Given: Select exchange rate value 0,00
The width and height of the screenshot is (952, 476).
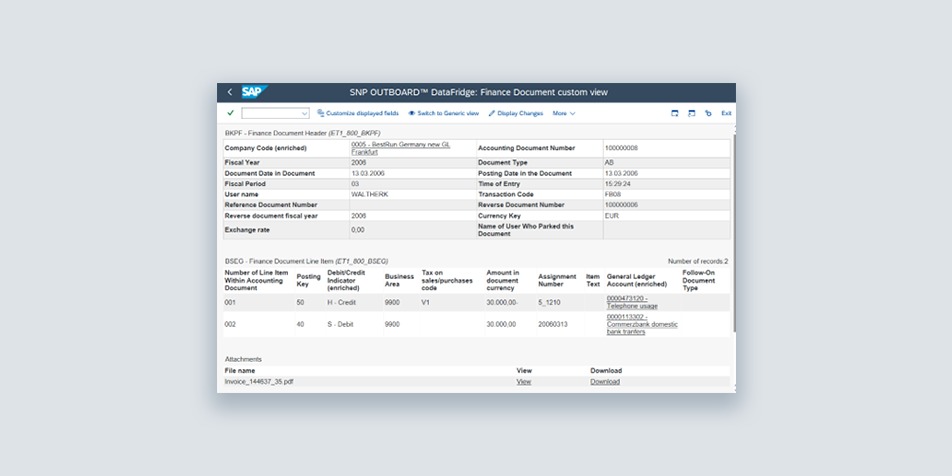Looking at the screenshot, I should 358,230.
